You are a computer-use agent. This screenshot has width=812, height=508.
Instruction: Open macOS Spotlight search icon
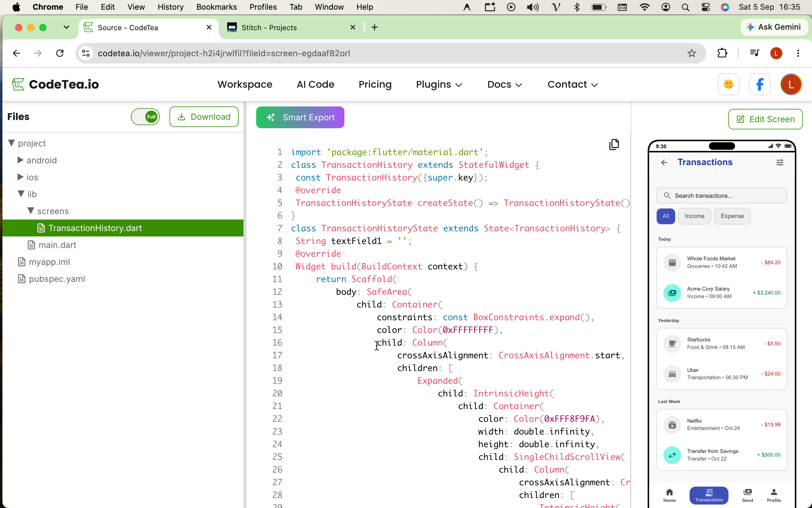[685, 7]
